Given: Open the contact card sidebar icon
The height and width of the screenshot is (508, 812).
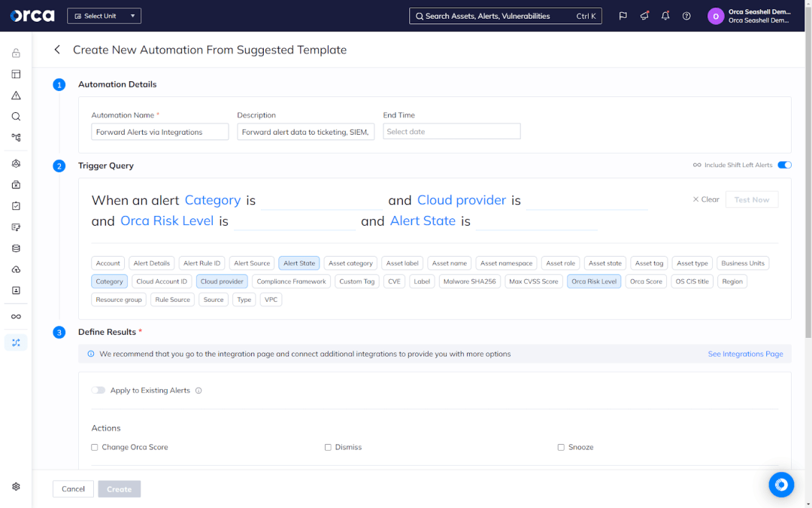Looking at the screenshot, I should tap(16, 291).
